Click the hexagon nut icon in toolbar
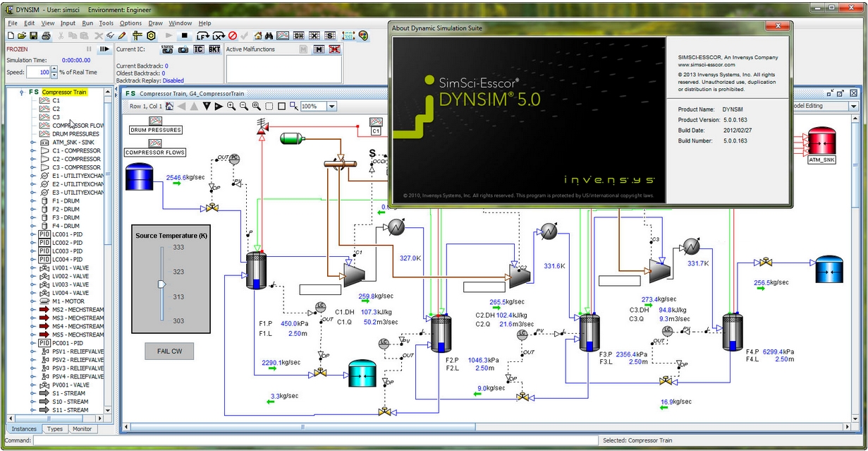The image size is (868, 451). [151, 35]
